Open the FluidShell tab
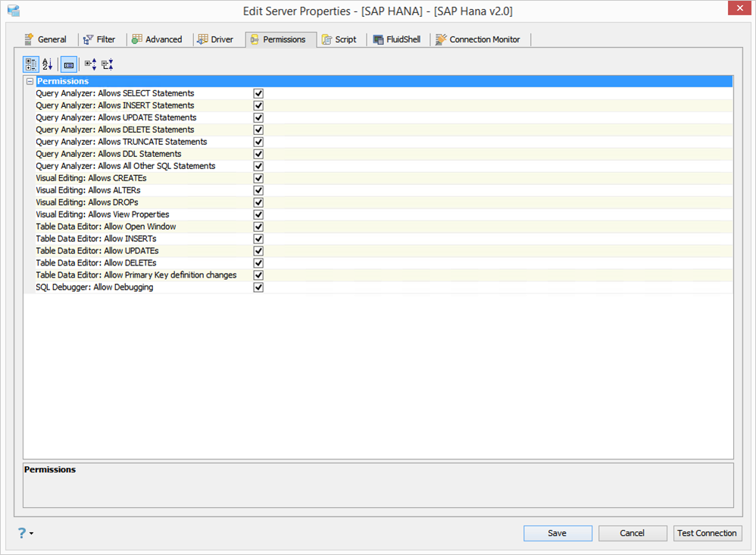 (x=397, y=39)
